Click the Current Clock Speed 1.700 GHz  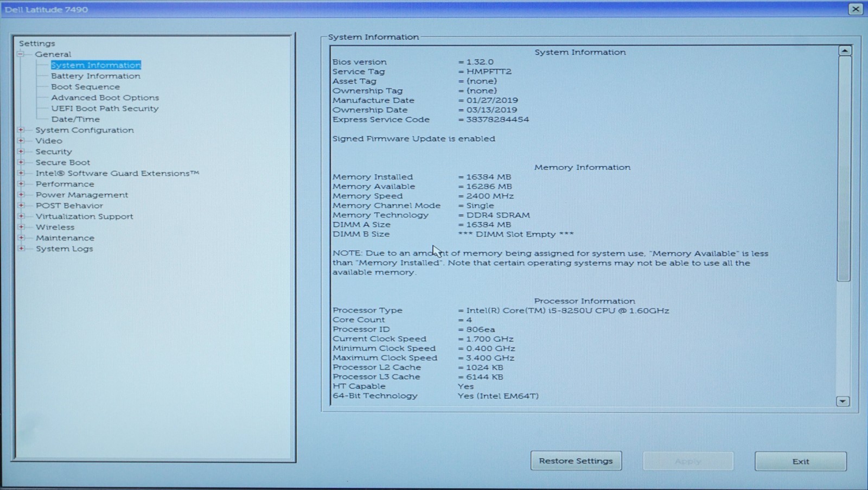[490, 339]
